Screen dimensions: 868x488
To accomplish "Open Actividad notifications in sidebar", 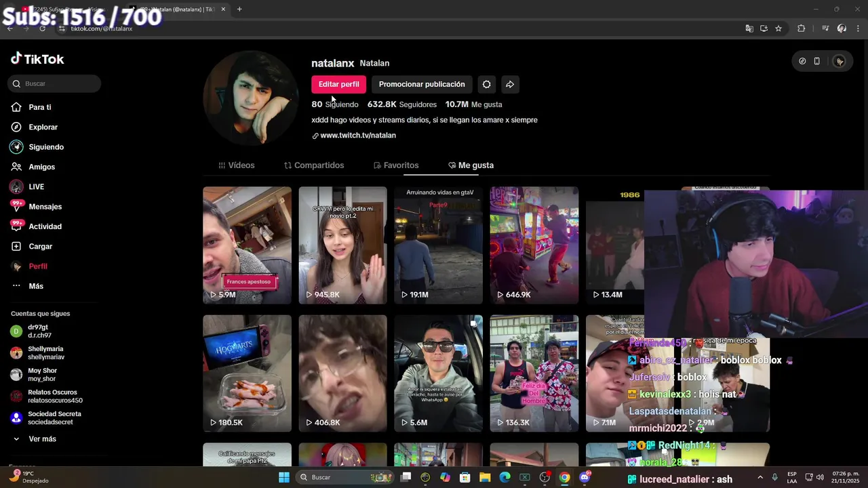I will [x=36, y=226].
